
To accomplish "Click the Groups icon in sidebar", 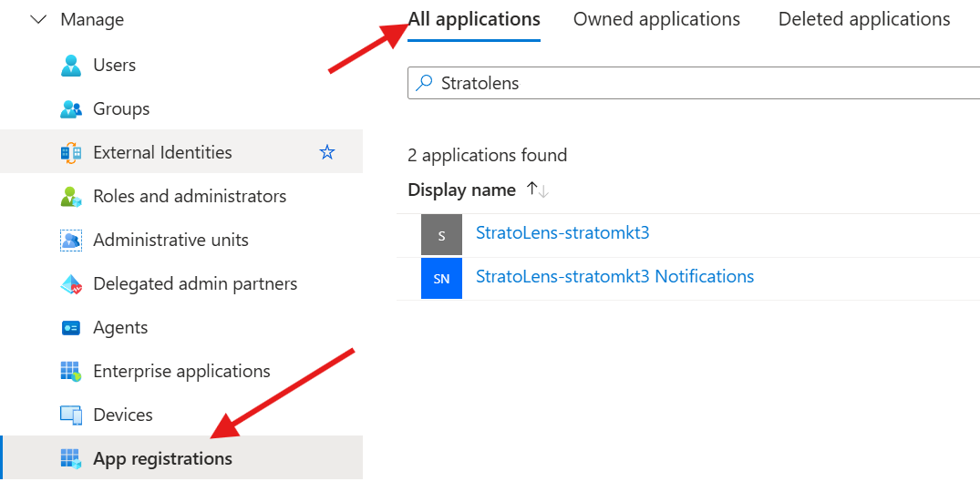I will point(70,108).
